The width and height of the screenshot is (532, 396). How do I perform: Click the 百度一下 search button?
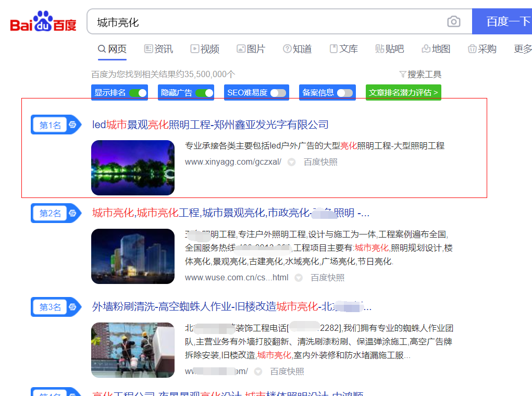point(502,21)
